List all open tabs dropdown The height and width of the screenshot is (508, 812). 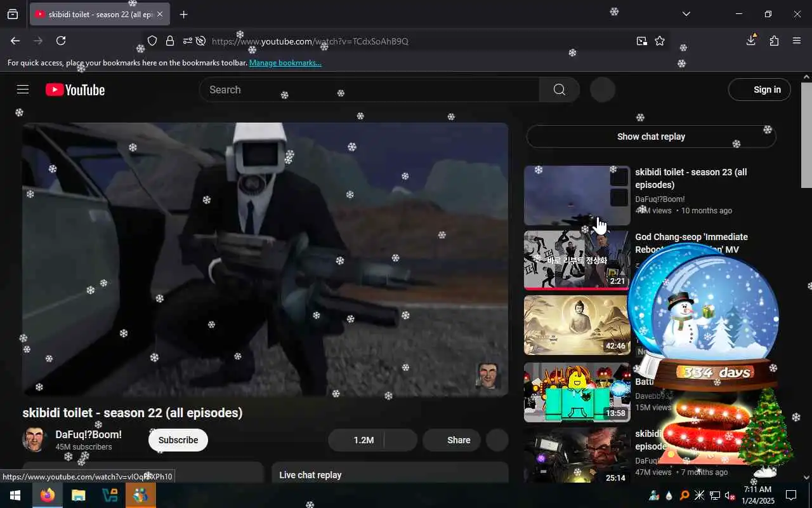[x=686, y=14]
